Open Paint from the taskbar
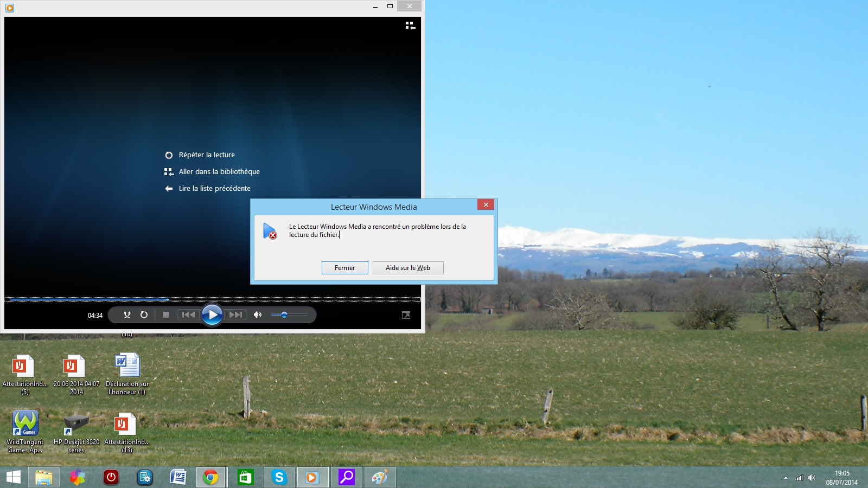Viewport: 868px width, 488px height. coord(380,477)
